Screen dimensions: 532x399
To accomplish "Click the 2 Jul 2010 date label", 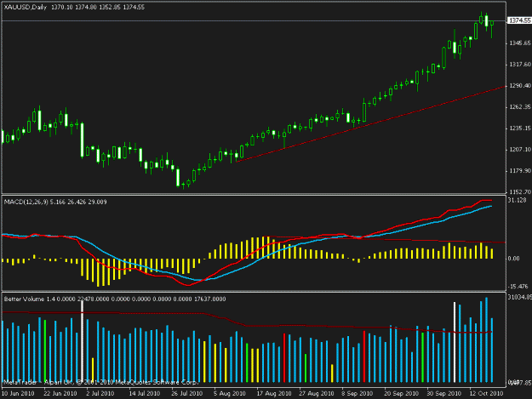I will point(100,394).
